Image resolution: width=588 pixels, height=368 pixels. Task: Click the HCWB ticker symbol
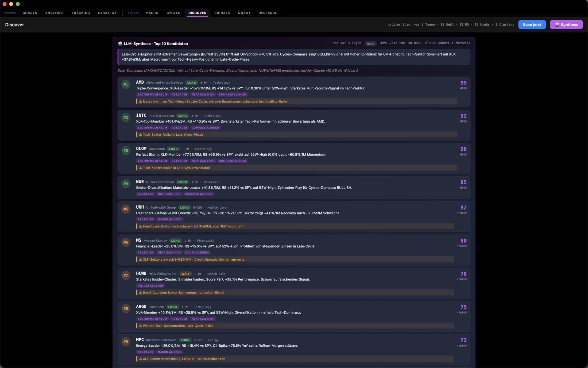[x=141, y=273]
